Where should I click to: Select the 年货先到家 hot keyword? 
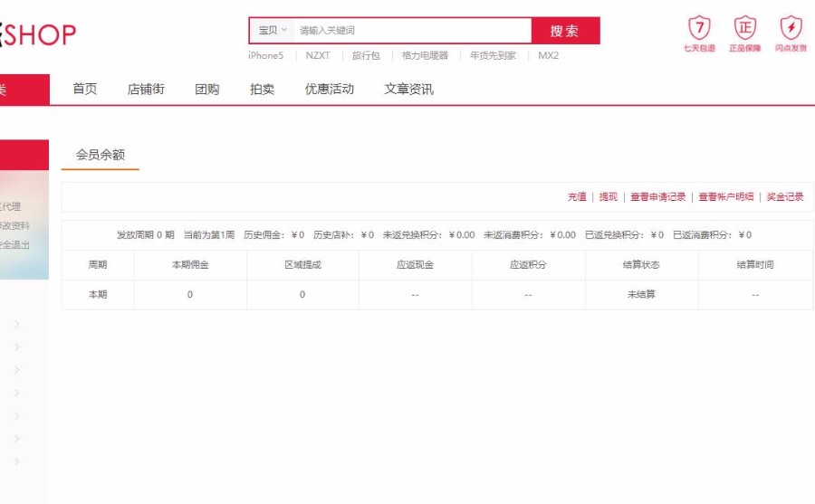pyautogui.click(x=493, y=55)
